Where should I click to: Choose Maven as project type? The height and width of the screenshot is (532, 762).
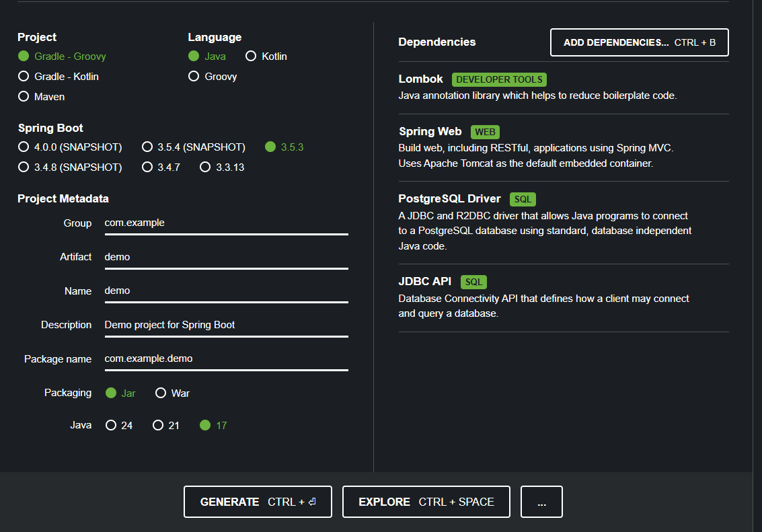coord(41,97)
